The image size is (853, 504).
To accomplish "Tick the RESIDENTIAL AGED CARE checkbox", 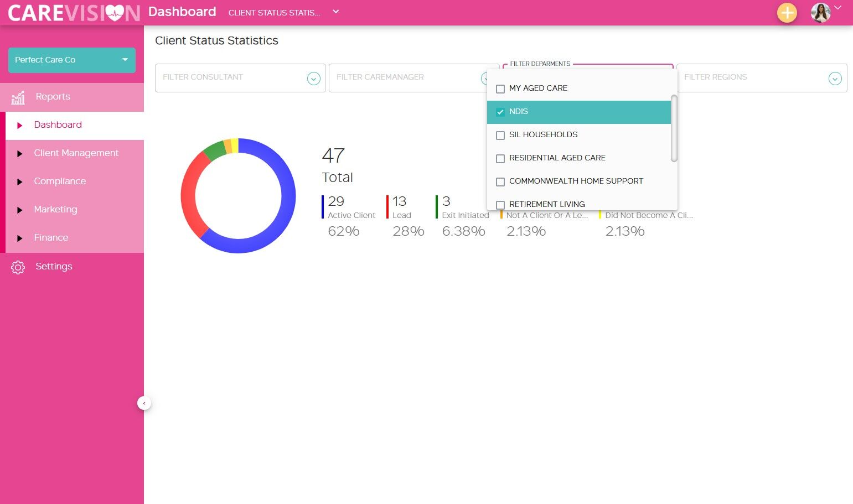I will click(x=500, y=159).
